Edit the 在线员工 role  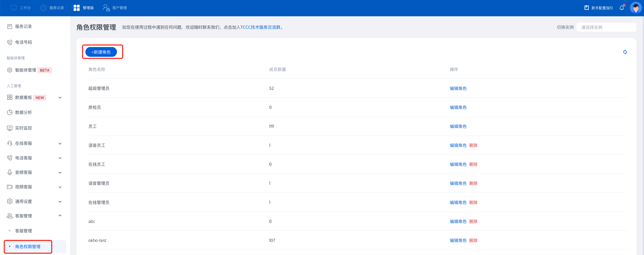click(x=458, y=164)
